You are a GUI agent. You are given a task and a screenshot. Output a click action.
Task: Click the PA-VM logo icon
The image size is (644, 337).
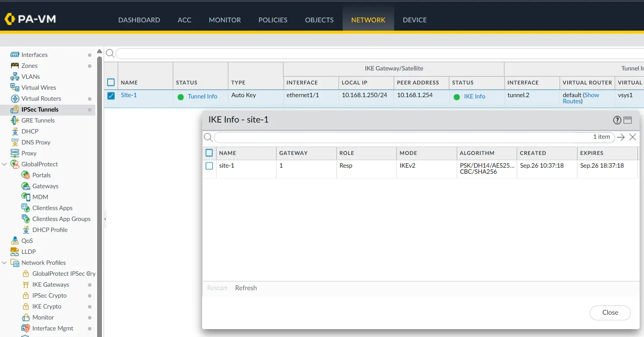pyautogui.click(x=10, y=19)
